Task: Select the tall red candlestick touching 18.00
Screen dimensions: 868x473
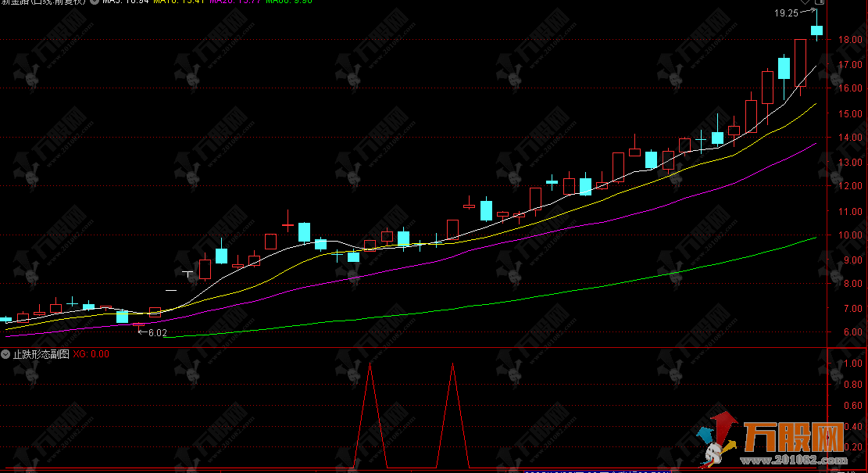Action: click(800, 63)
